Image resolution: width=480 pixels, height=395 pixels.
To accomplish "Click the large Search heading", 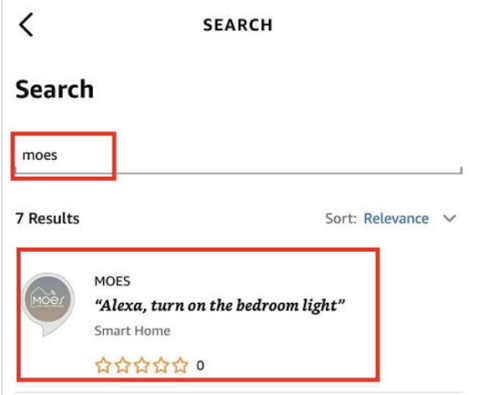I will click(55, 89).
